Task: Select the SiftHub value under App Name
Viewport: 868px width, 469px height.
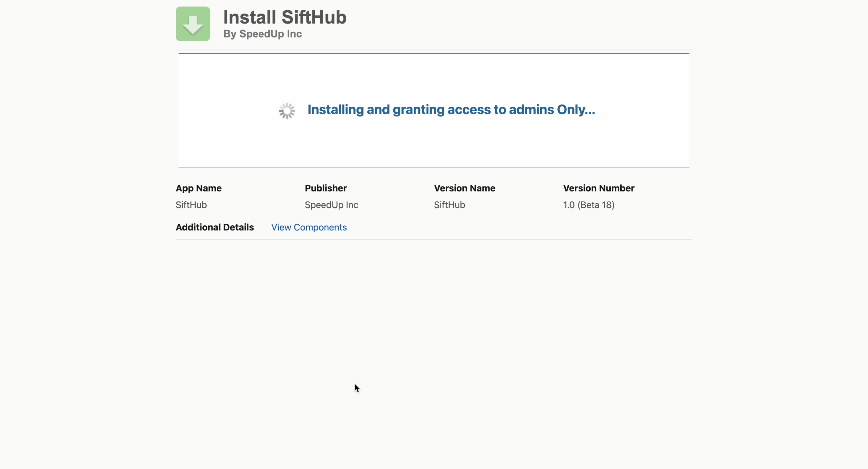Action: 191,205
